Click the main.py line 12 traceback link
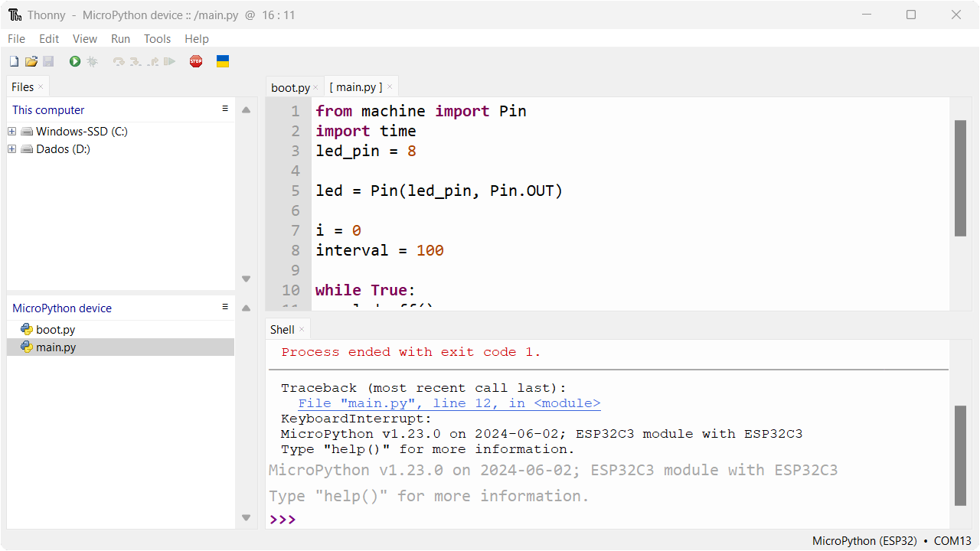980x551 pixels. click(x=449, y=403)
